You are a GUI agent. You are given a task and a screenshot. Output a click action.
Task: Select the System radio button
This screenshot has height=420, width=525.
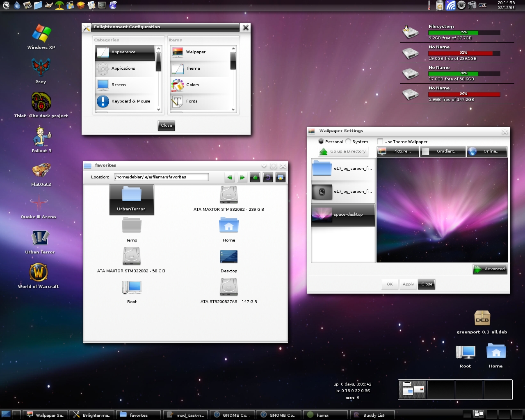coord(348,142)
